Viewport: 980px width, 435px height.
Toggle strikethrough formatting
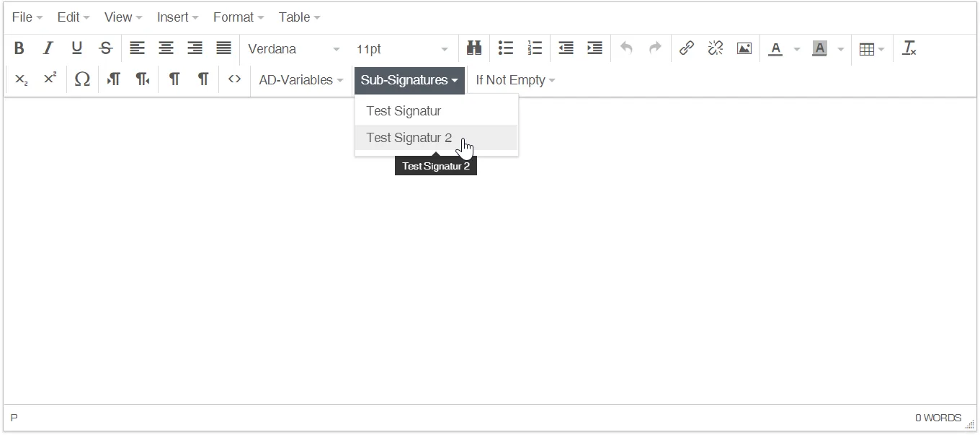coord(106,48)
